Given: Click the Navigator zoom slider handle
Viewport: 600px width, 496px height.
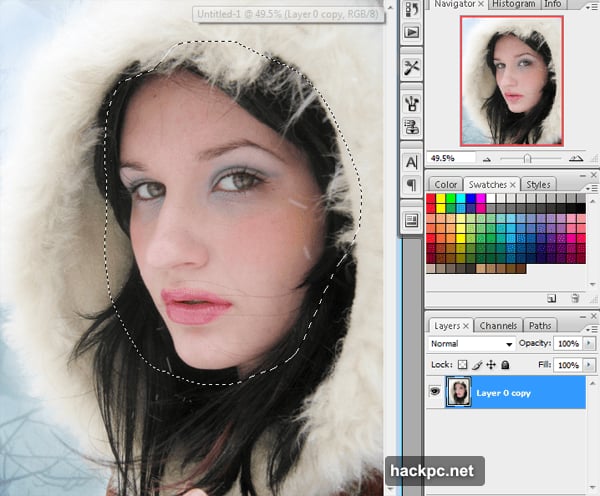Looking at the screenshot, I should 527,158.
